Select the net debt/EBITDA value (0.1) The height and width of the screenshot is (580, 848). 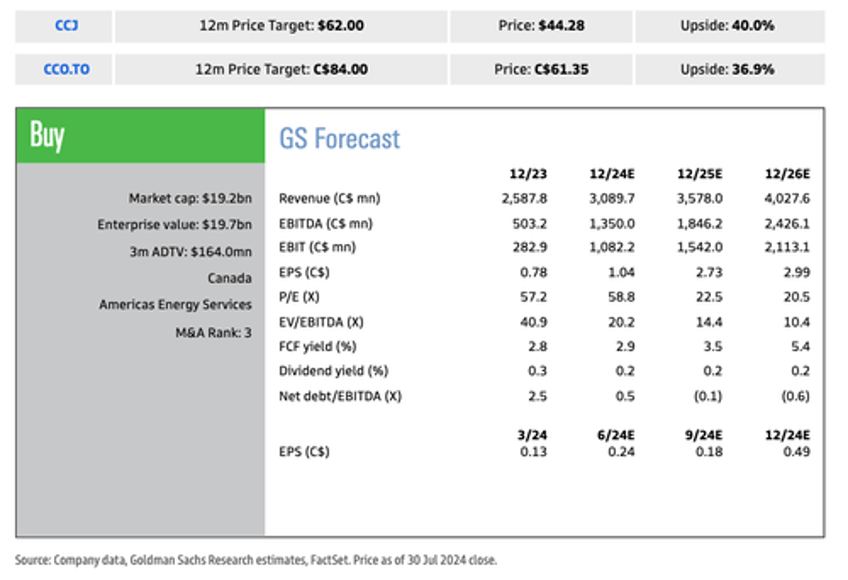(708, 396)
